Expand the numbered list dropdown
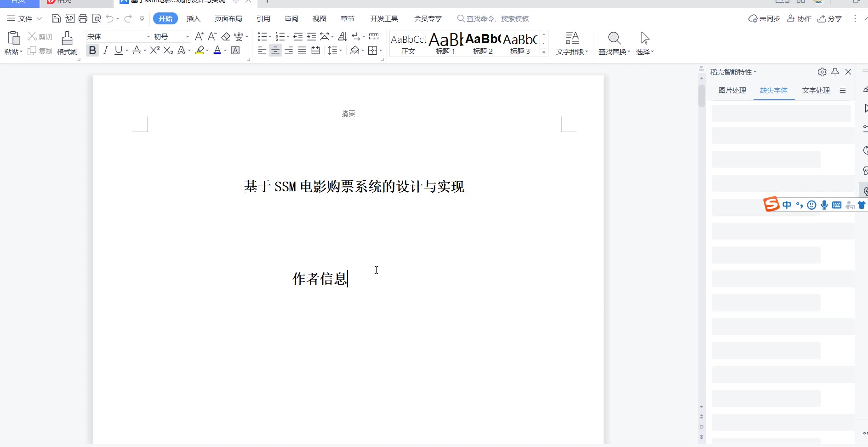The height and width of the screenshot is (447, 868). pyautogui.click(x=288, y=36)
